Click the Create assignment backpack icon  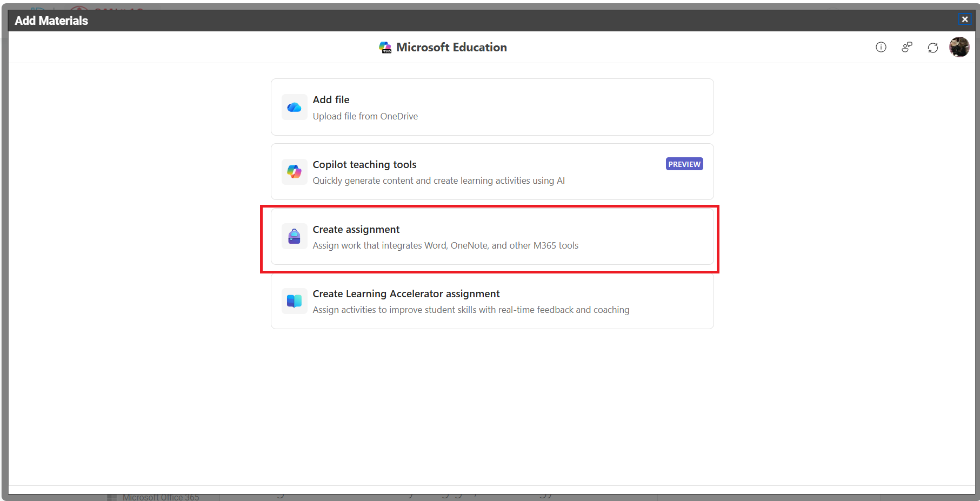[x=294, y=236]
